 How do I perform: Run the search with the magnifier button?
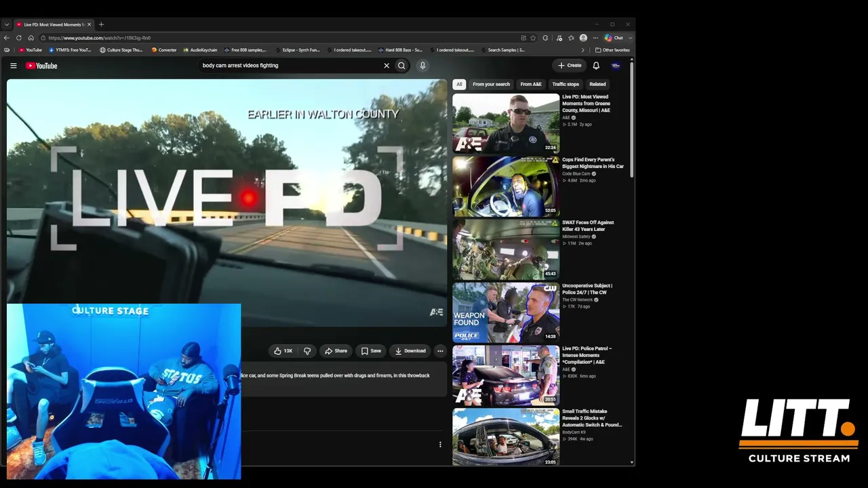(401, 66)
